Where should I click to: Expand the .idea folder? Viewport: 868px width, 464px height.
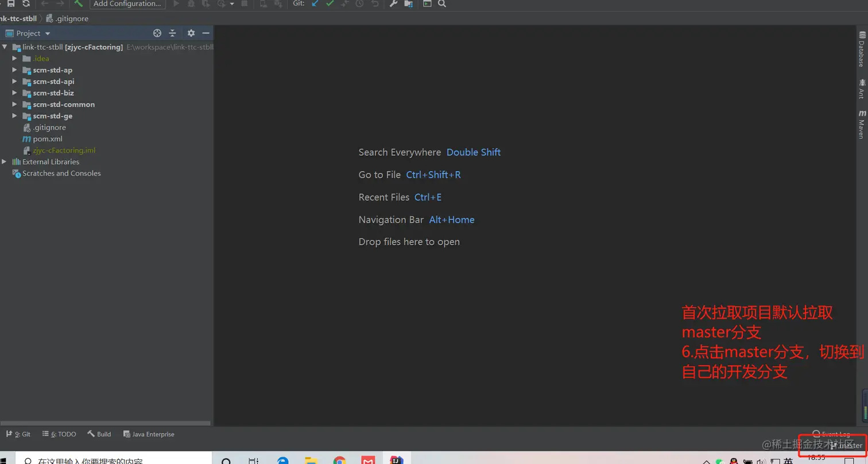[x=15, y=59]
